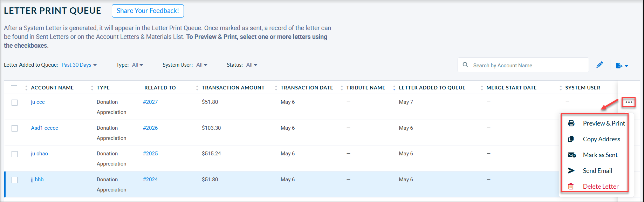Viewport: 644px width, 202px height.
Task: Click the Share Your Feedback! button
Action: [x=148, y=11]
